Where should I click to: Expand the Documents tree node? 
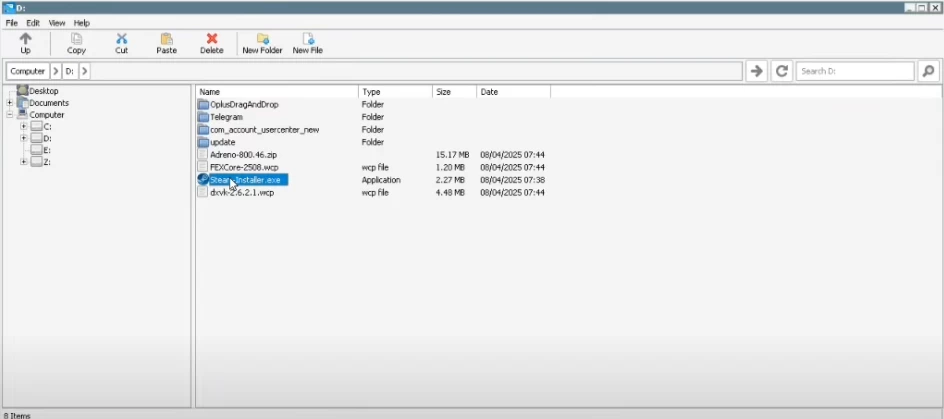pyautogui.click(x=10, y=103)
